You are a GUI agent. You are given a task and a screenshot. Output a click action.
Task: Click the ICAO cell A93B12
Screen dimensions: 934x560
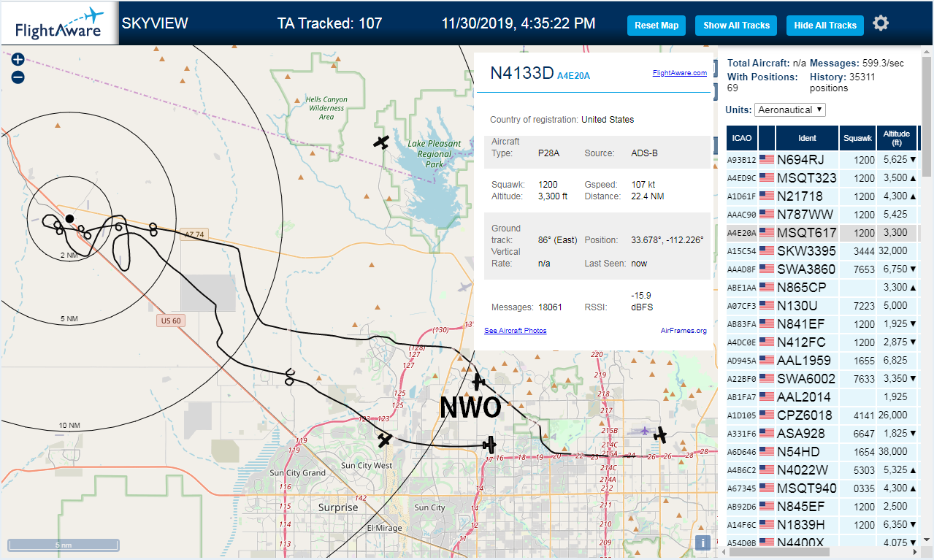(742, 159)
